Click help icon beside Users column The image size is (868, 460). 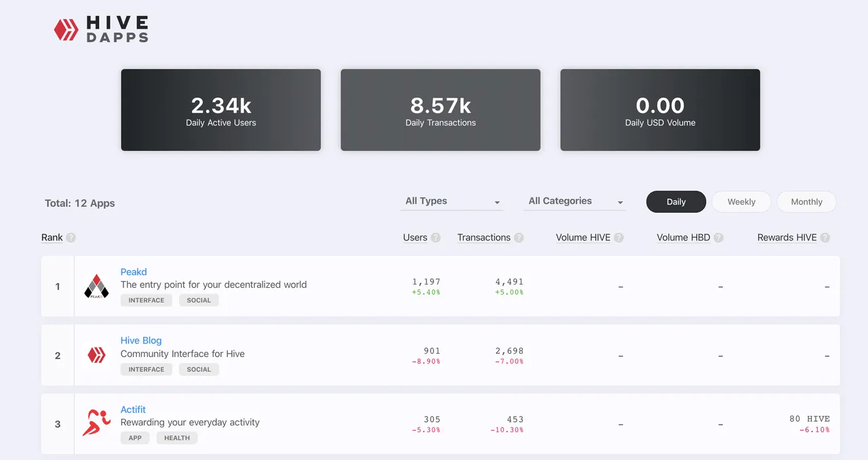point(435,238)
